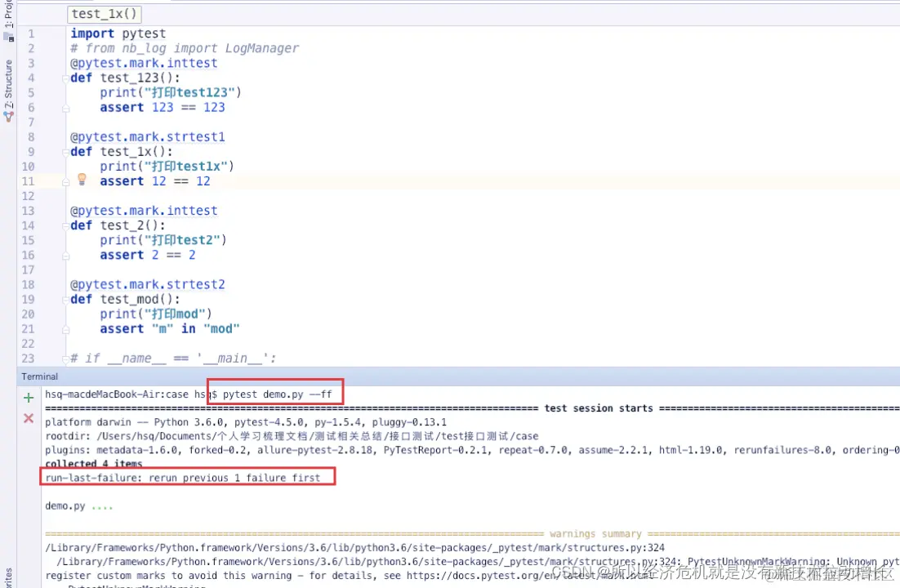Open the docs.pytest.org link in terminal

tap(531, 576)
